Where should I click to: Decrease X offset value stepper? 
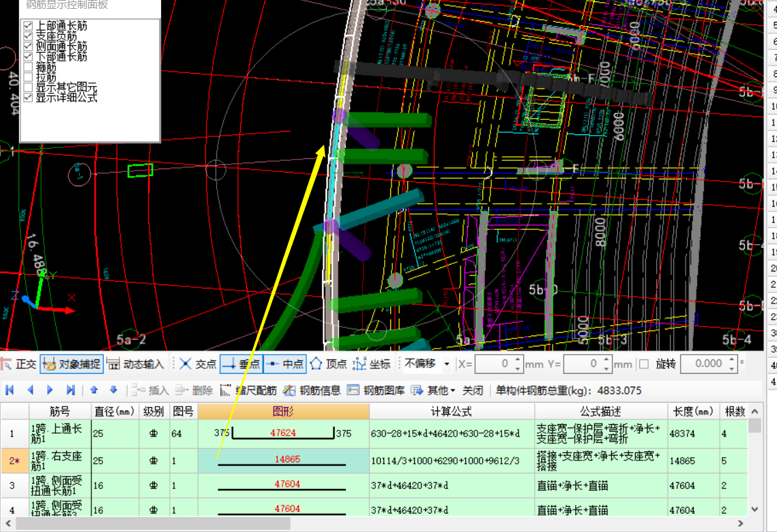click(x=517, y=368)
